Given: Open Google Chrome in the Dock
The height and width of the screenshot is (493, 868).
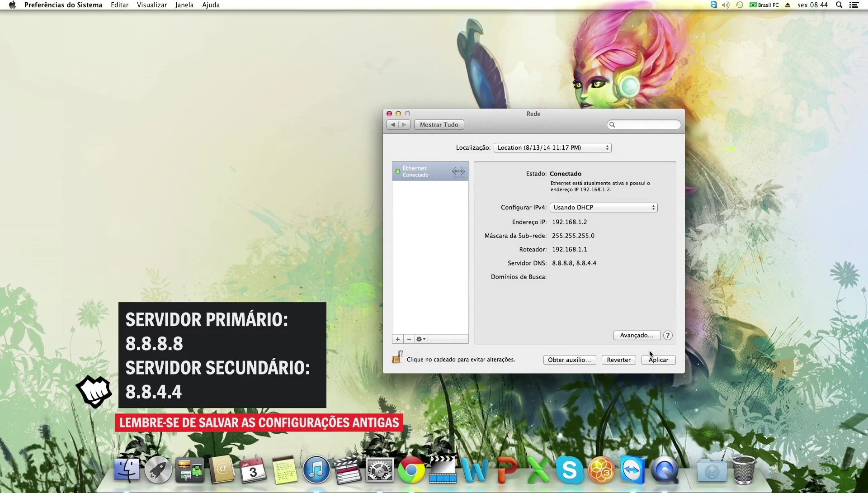Looking at the screenshot, I should (411, 470).
